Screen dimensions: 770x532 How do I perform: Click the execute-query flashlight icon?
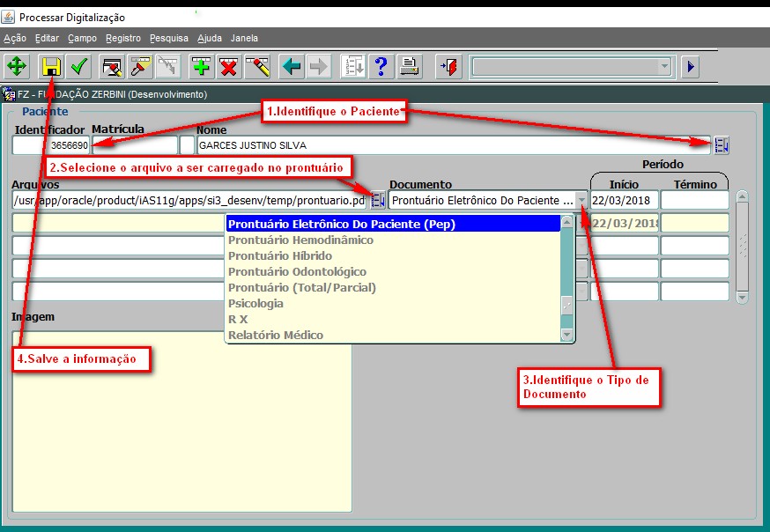coord(140,66)
